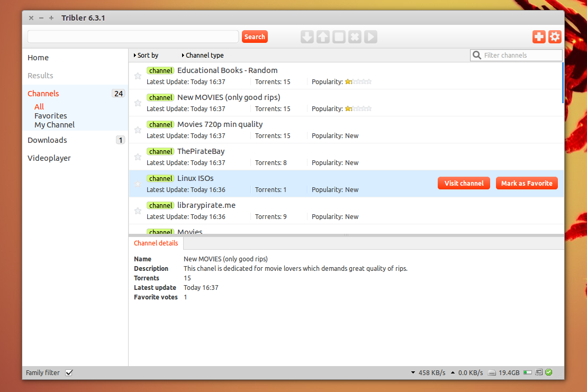This screenshot has width=587, height=392.
Task: Click popularity stars for New MOVIES channel
Action: [358, 108]
